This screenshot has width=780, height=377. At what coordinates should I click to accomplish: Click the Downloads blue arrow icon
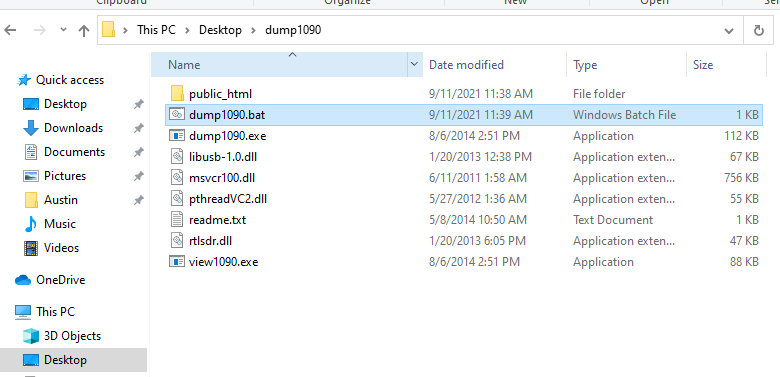pos(31,128)
